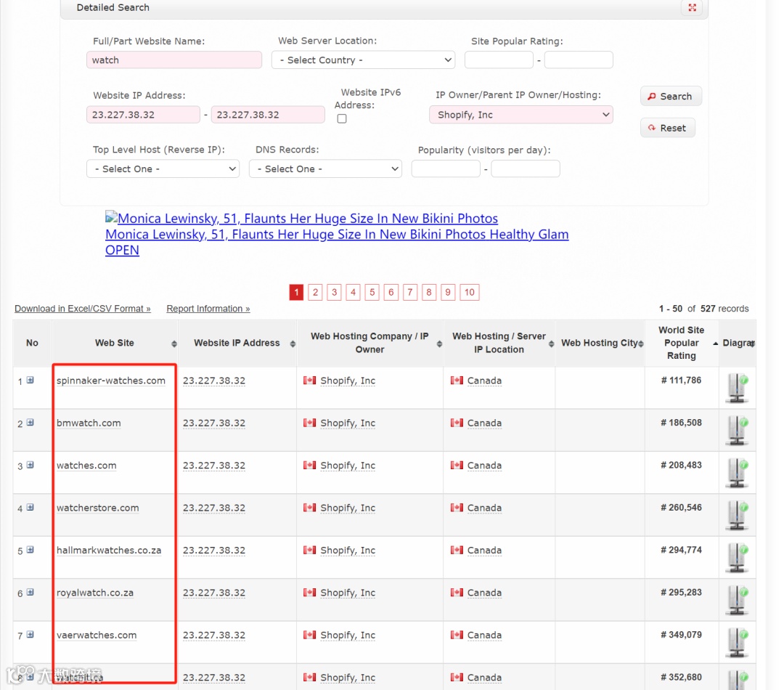This screenshot has height=690, width=784.
Task: Open spinnaker-watches.com website entry
Action: point(111,381)
